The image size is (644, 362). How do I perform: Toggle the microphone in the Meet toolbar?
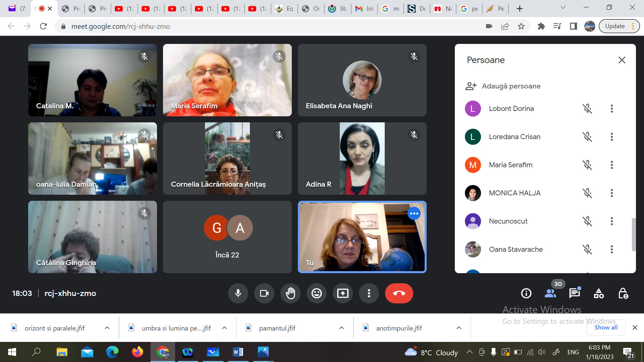coord(238,293)
